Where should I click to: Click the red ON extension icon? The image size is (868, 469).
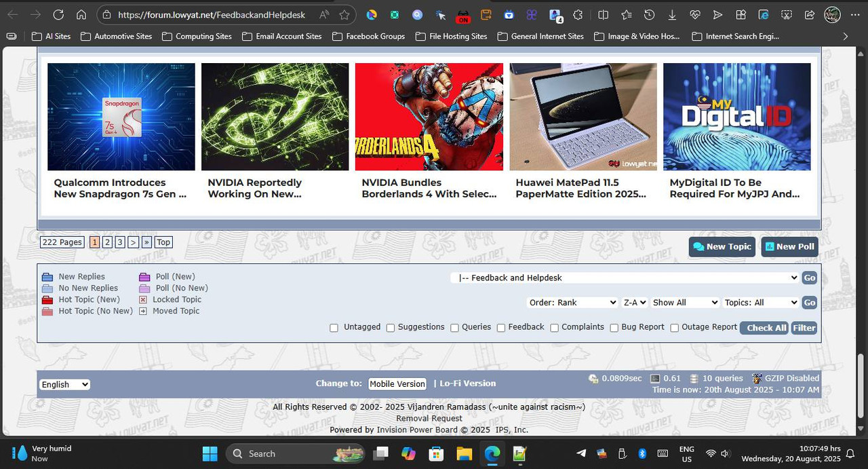point(463,15)
